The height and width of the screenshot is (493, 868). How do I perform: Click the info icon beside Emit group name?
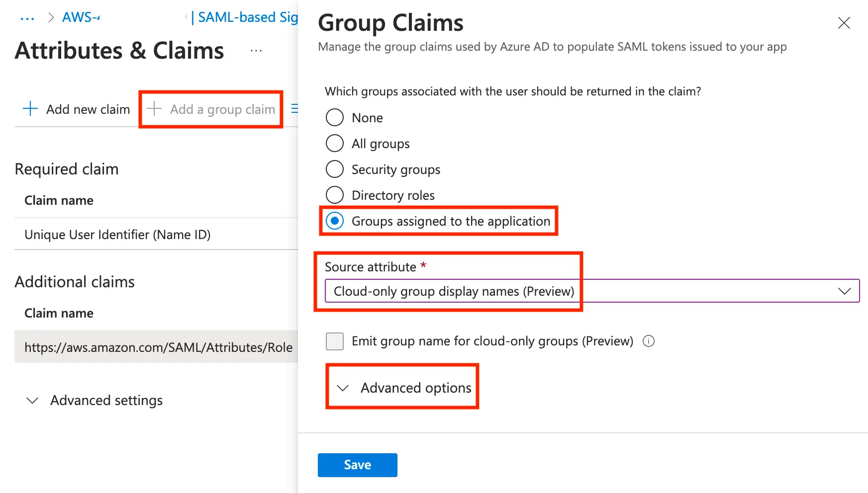click(649, 341)
